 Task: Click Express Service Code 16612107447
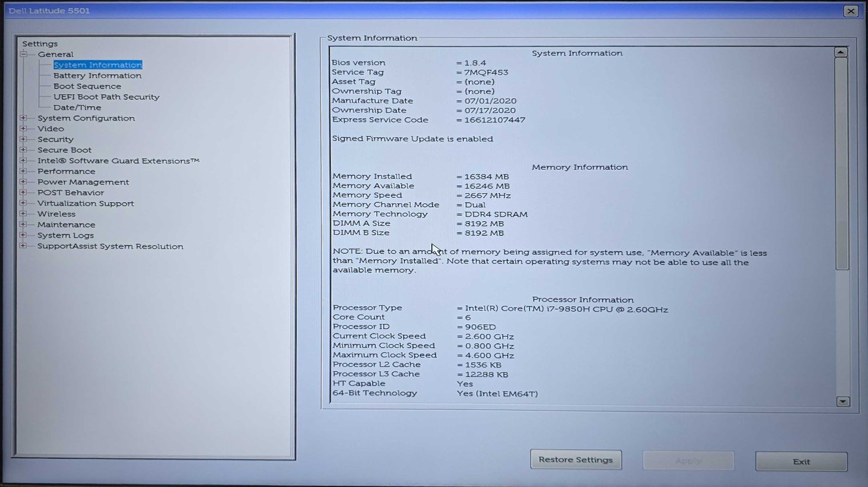coord(495,120)
